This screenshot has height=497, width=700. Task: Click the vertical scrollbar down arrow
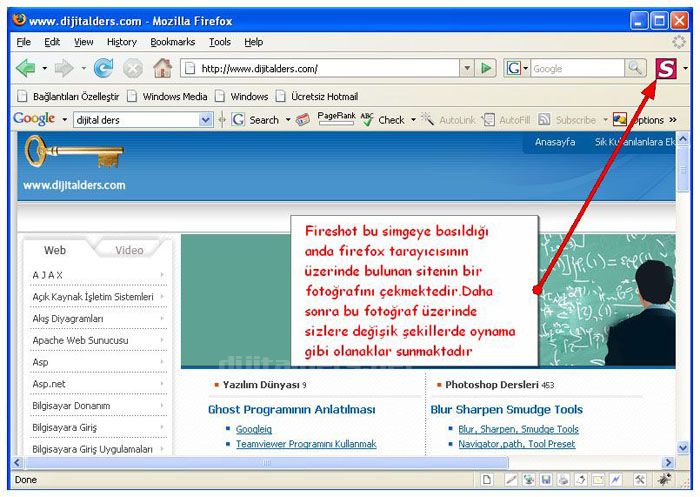683,448
